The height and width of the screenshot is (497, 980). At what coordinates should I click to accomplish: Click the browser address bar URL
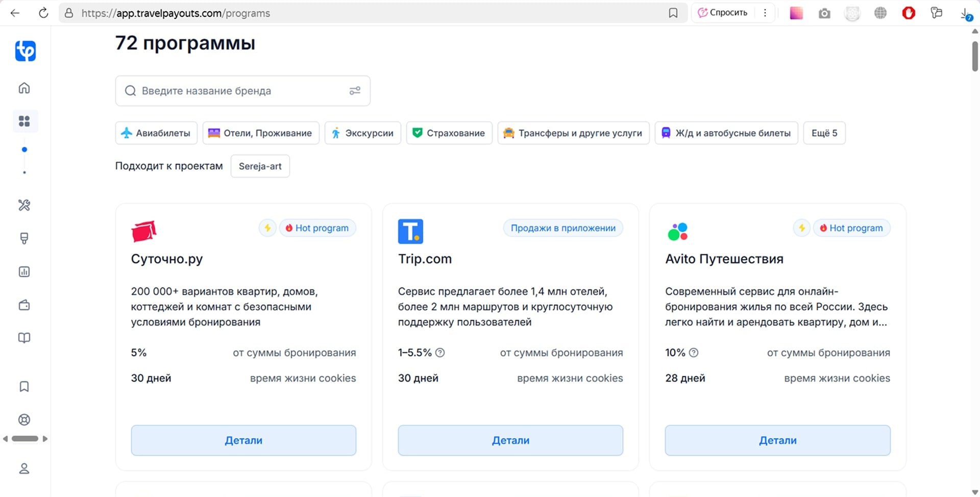point(176,13)
